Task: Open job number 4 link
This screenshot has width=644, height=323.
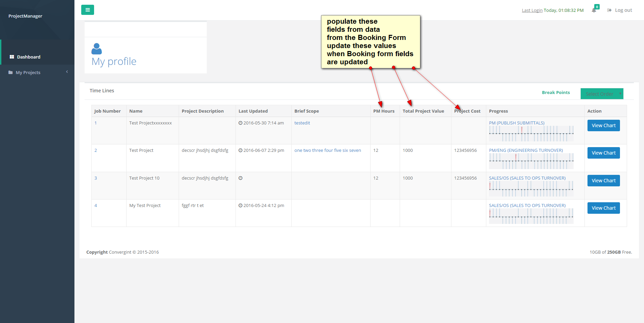Action: tap(96, 205)
